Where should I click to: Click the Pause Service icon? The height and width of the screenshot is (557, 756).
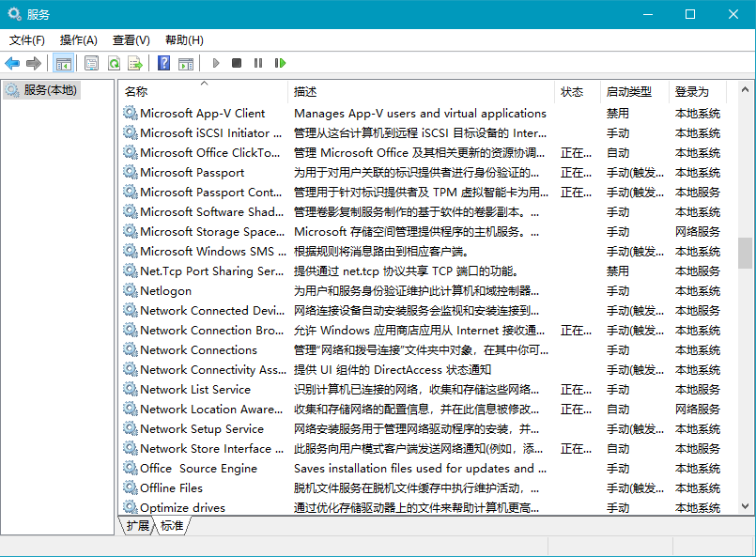[258, 63]
